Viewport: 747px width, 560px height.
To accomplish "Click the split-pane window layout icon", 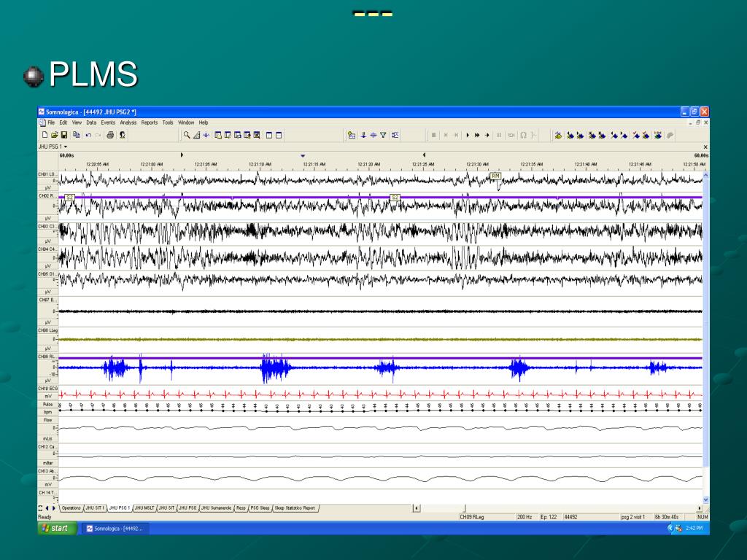I will pyautogui.click(x=279, y=135).
